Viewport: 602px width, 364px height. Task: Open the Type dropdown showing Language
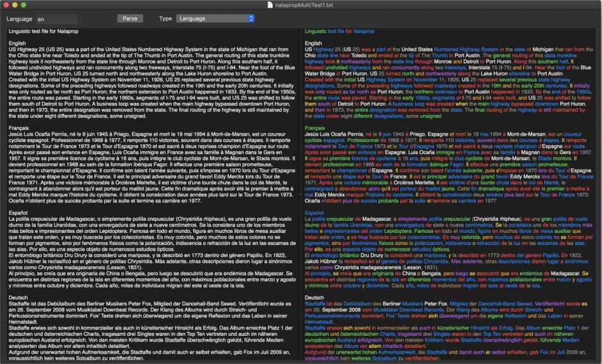click(x=216, y=19)
